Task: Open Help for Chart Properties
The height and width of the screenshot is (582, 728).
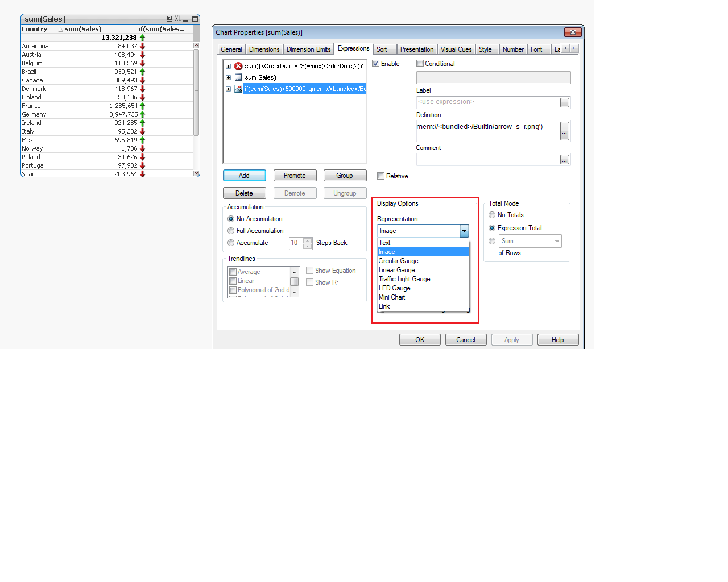Action: 558,340
